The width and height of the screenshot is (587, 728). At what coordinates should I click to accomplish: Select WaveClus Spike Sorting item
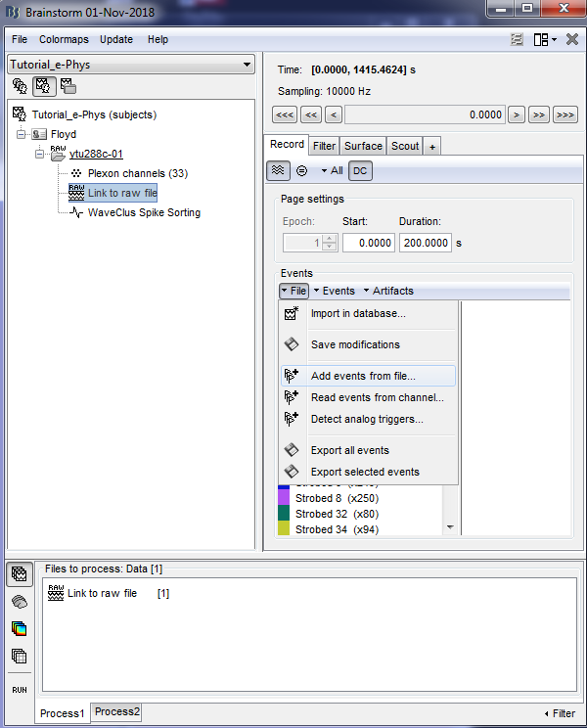click(x=143, y=212)
